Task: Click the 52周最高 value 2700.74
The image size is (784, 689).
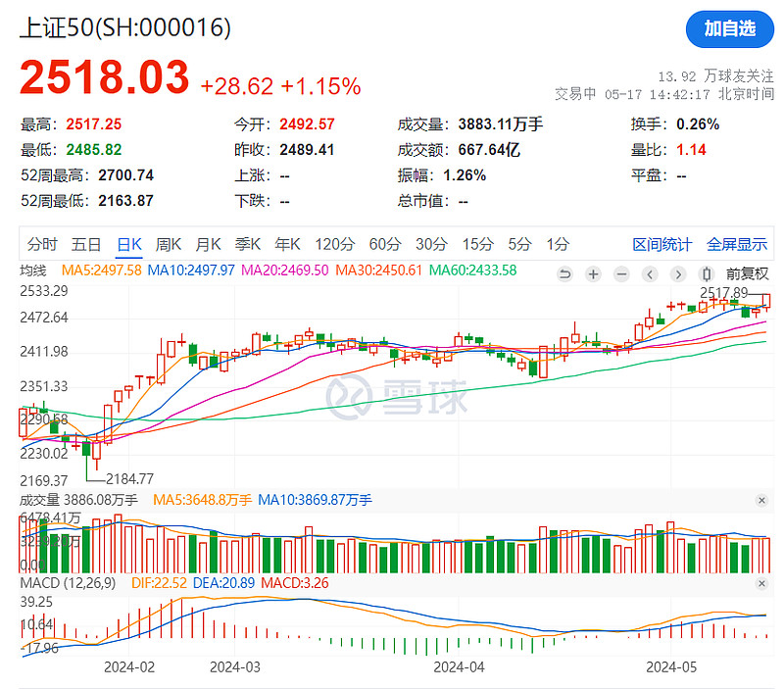Action: click(126, 175)
